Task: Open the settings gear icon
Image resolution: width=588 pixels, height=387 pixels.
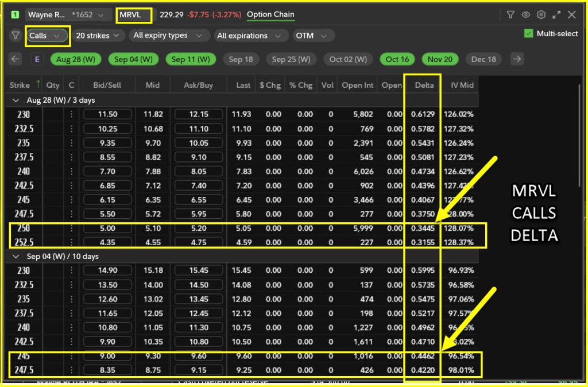Action: coord(541,14)
